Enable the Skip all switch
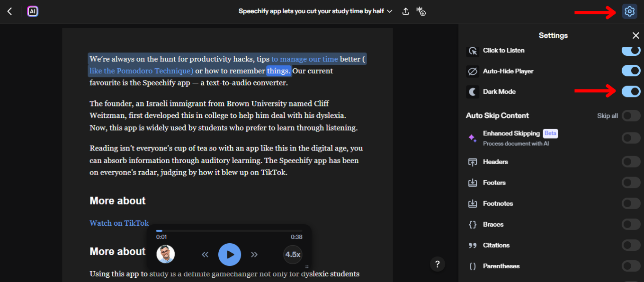 [x=631, y=115]
